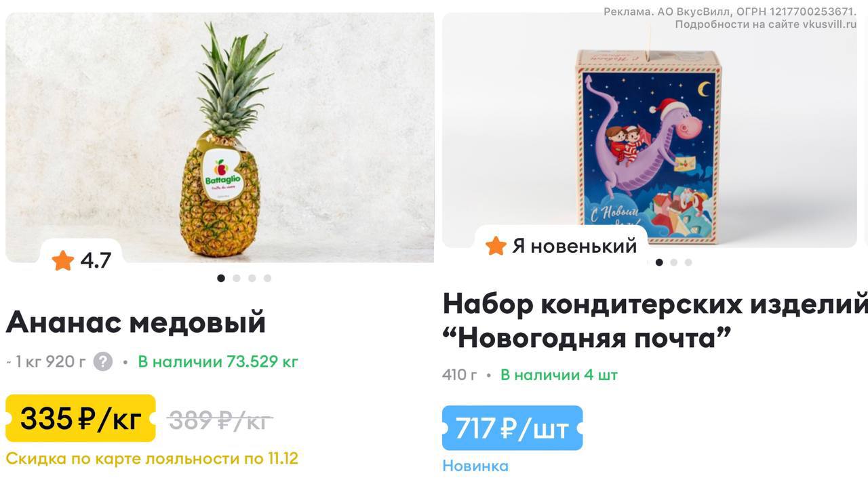The height and width of the screenshot is (488, 868).
Task: Click the orange star beside the 4.7 rating
Action: (x=63, y=260)
